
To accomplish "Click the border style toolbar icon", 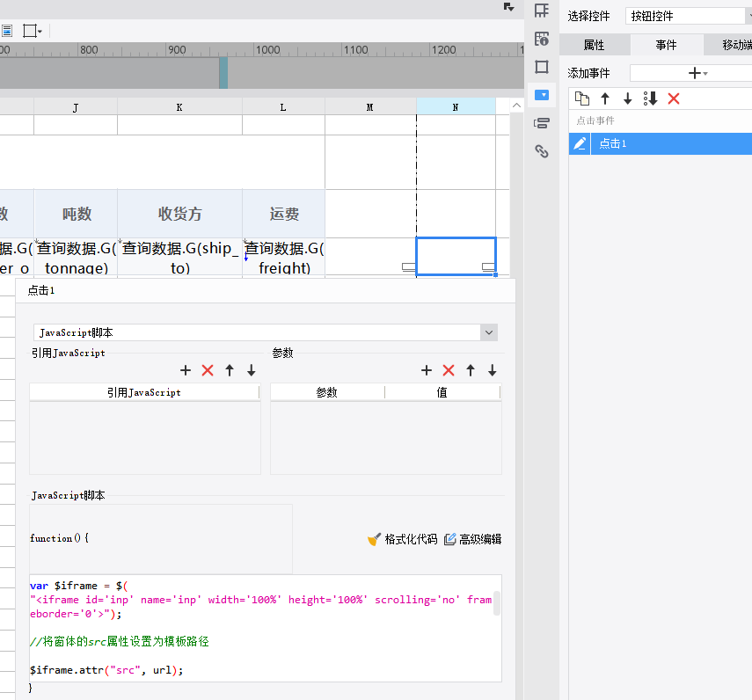I will point(33,31).
